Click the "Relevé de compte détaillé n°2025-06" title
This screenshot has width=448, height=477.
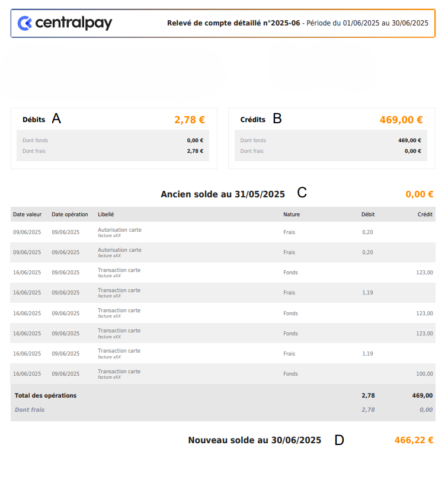click(233, 23)
